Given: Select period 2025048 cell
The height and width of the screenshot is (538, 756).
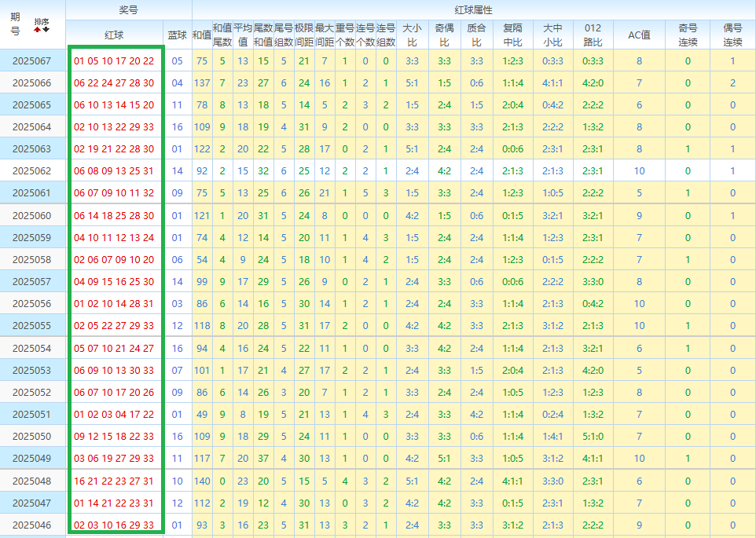Looking at the screenshot, I should click(x=31, y=481).
